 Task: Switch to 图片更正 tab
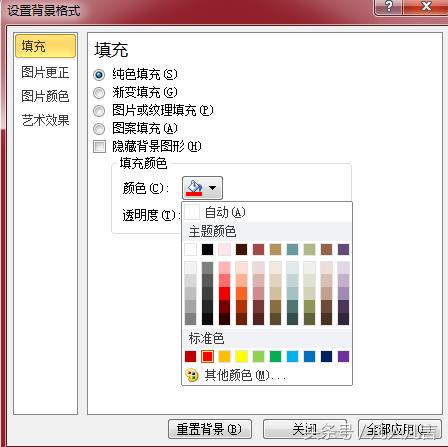(45, 72)
